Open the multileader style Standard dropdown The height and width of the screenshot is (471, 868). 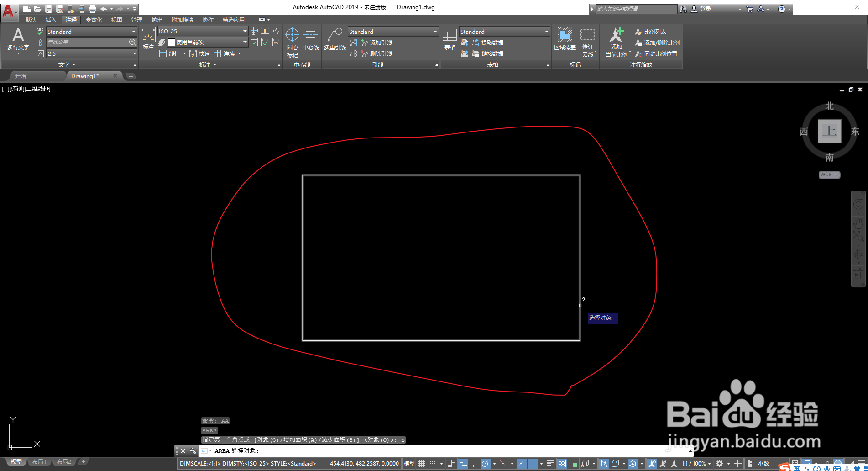coord(393,32)
